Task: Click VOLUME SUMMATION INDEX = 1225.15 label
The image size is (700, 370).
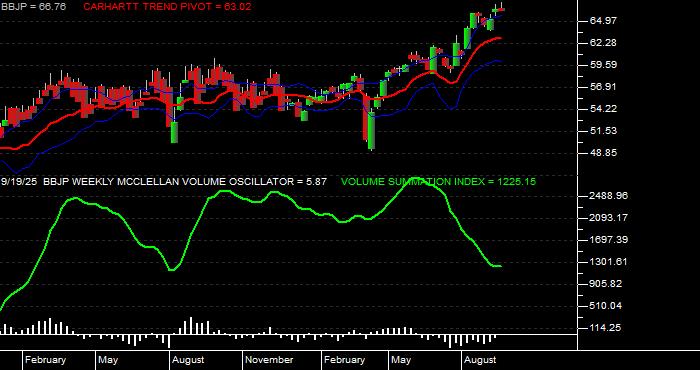Action: [438, 182]
